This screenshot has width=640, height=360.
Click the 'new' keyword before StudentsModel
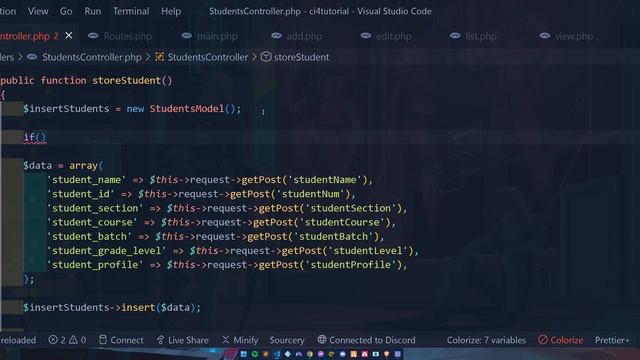point(135,109)
